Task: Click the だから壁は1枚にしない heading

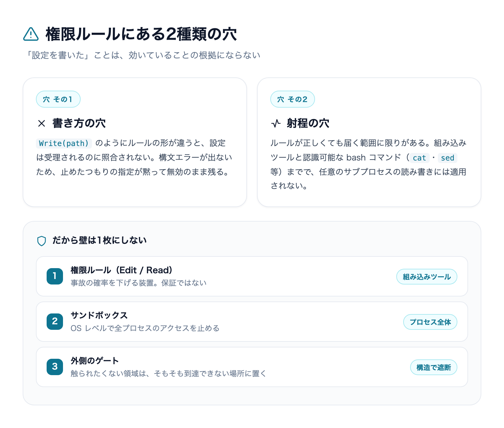Action: coord(100,240)
